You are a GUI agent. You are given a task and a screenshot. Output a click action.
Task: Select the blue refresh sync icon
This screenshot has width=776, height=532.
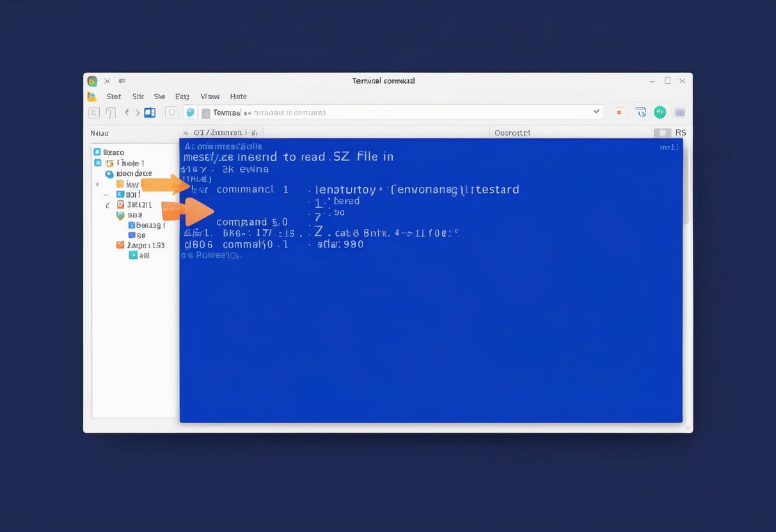point(640,112)
